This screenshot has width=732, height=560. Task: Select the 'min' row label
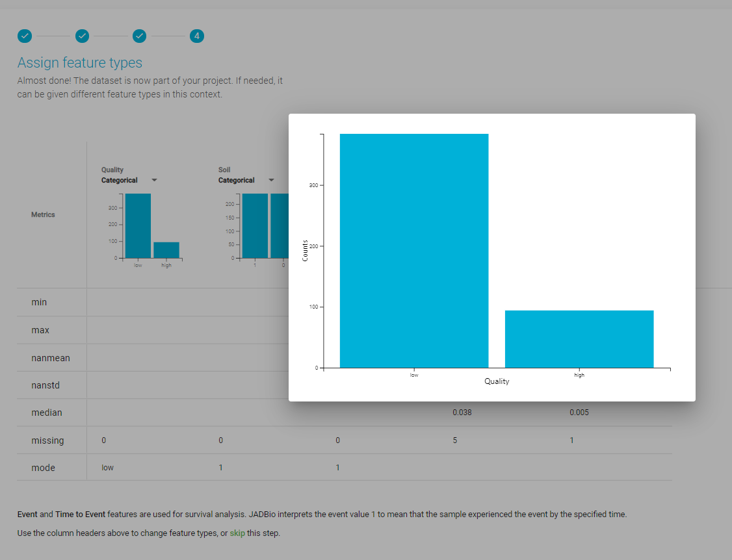[x=39, y=302]
